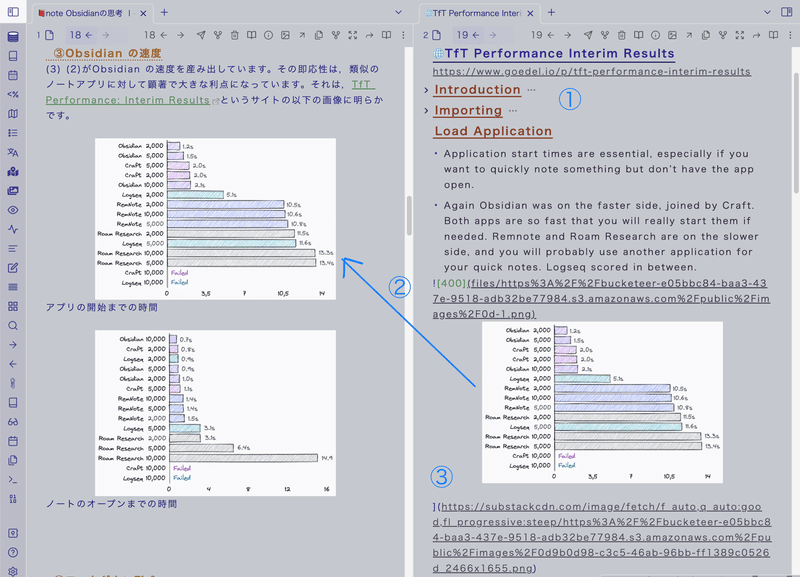Add new tab in left pane
This screenshot has height=577, width=800.
click(x=164, y=13)
